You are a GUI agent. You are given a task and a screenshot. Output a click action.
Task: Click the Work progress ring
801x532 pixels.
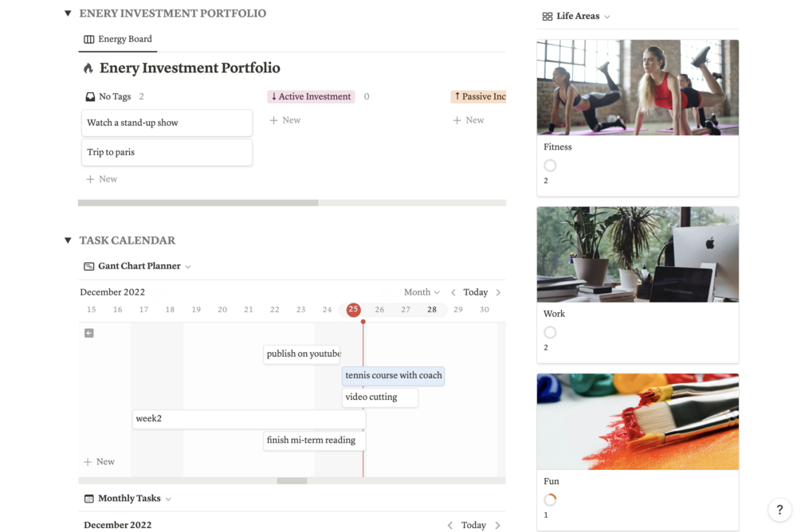coord(550,332)
